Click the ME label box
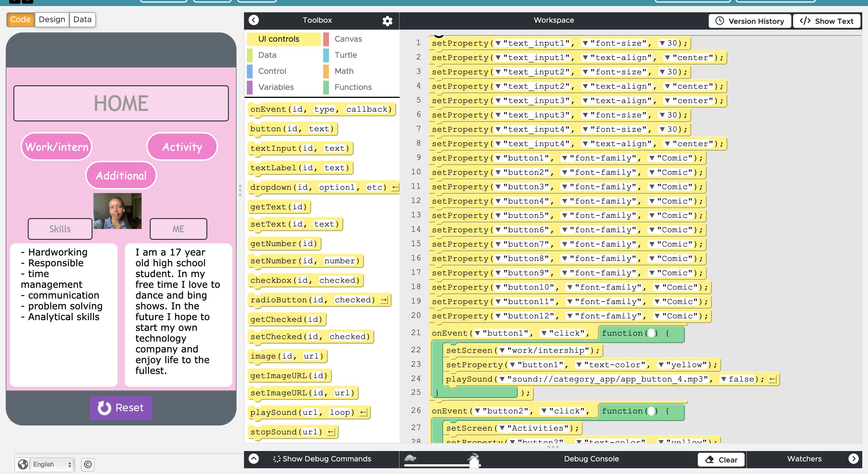The image size is (868, 474). pyautogui.click(x=178, y=229)
